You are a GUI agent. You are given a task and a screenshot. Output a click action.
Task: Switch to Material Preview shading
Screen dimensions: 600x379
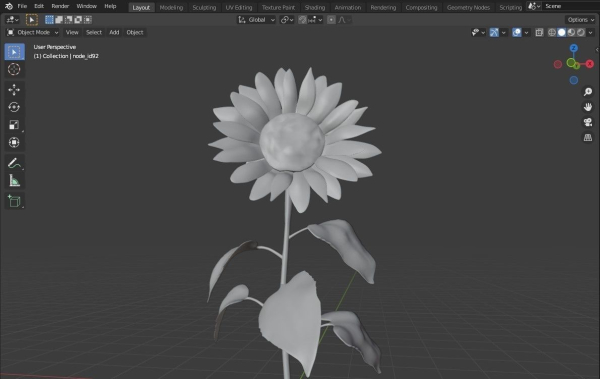click(571, 33)
